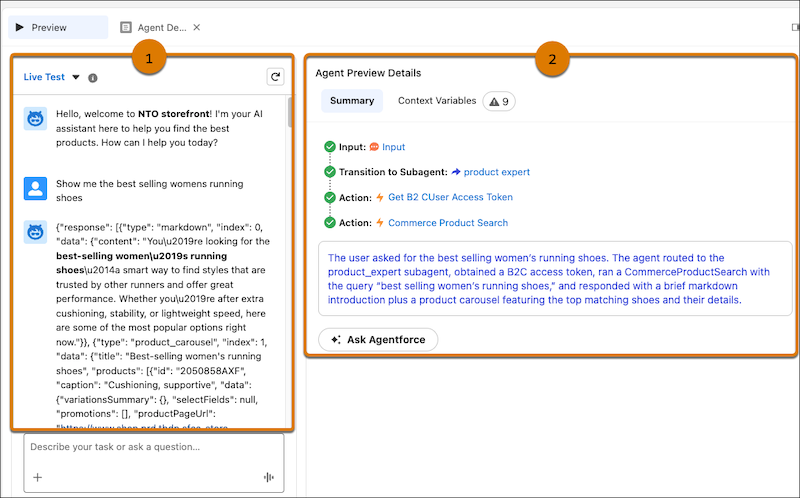
Task: Click the agent avatar beside welcome message
Action: point(35,118)
